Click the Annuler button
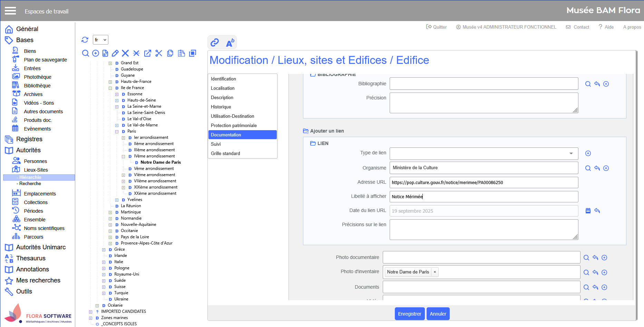Image resolution: width=644 pixels, height=327 pixels. (438, 314)
